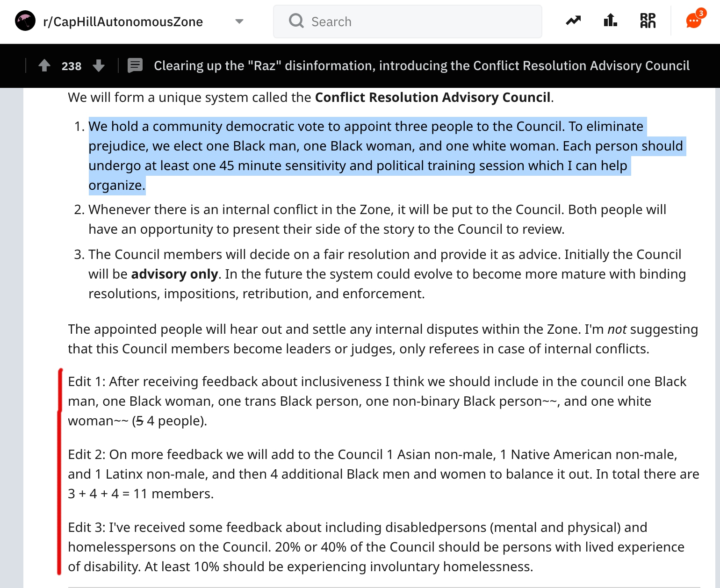Open the All bar chart icon

click(610, 21)
